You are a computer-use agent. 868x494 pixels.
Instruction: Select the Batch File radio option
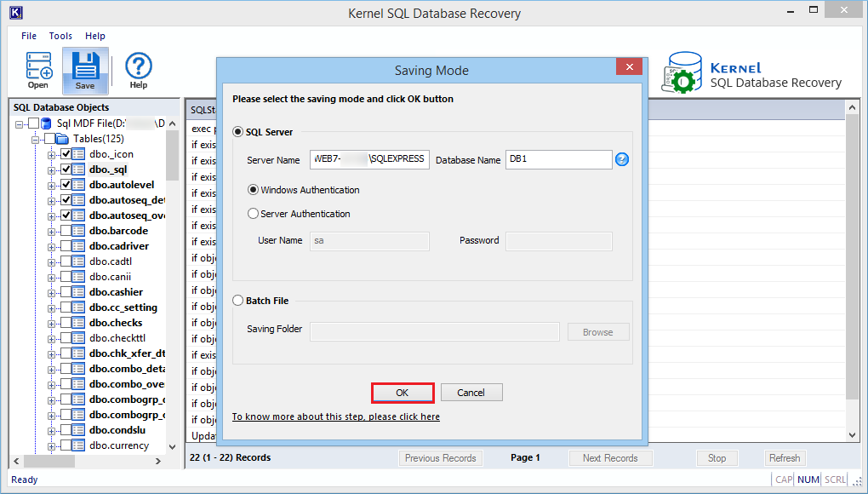tap(238, 301)
